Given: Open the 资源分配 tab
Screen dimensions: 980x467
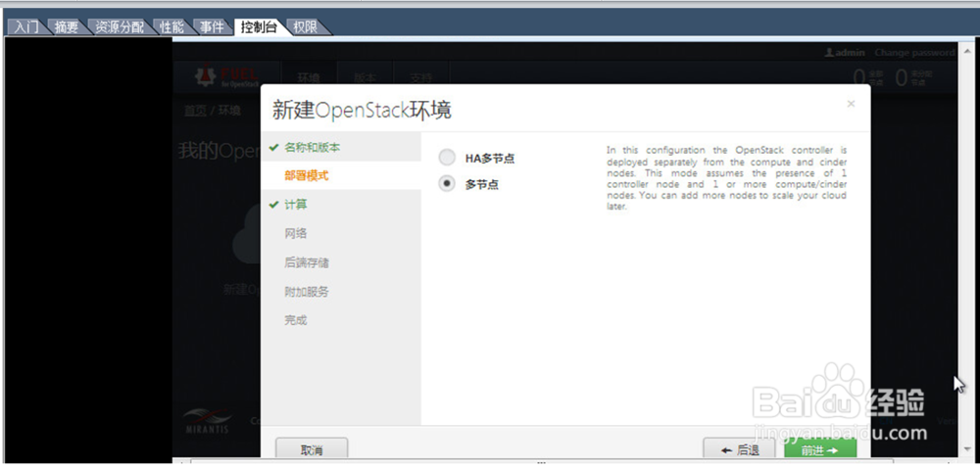Looking at the screenshot, I should (x=120, y=26).
